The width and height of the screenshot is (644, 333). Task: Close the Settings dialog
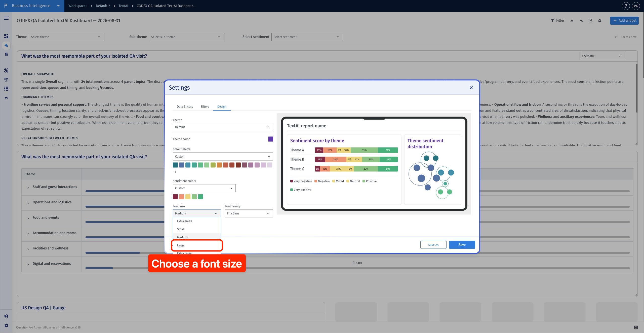pyautogui.click(x=471, y=88)
